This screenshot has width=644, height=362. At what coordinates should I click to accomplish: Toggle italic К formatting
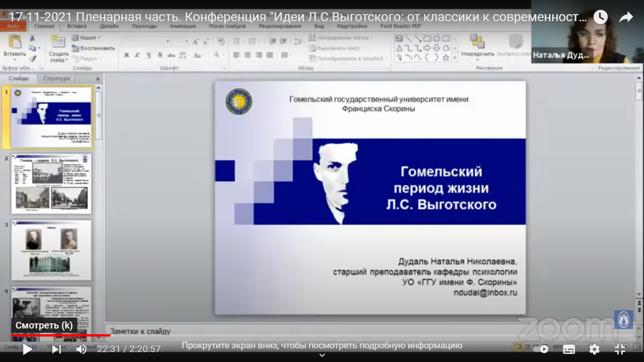pos(137,55)
